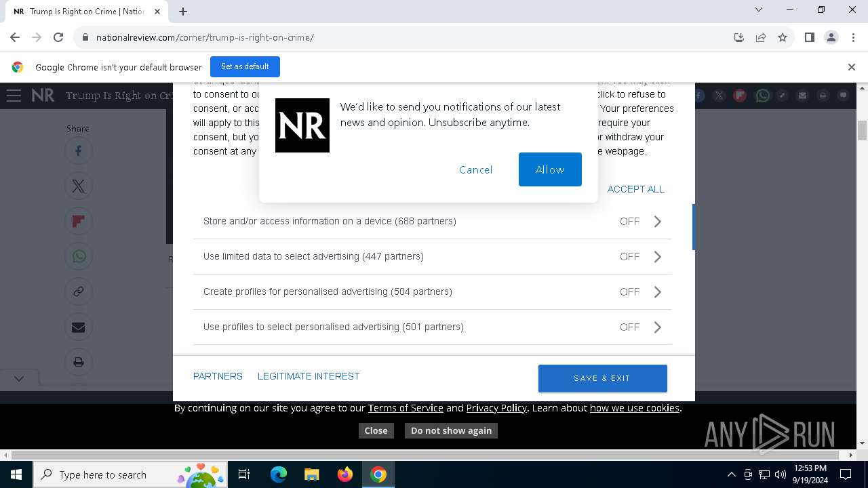Open the how we use cookies link
The height and width of the screenshot is (488, 868).
635,408
